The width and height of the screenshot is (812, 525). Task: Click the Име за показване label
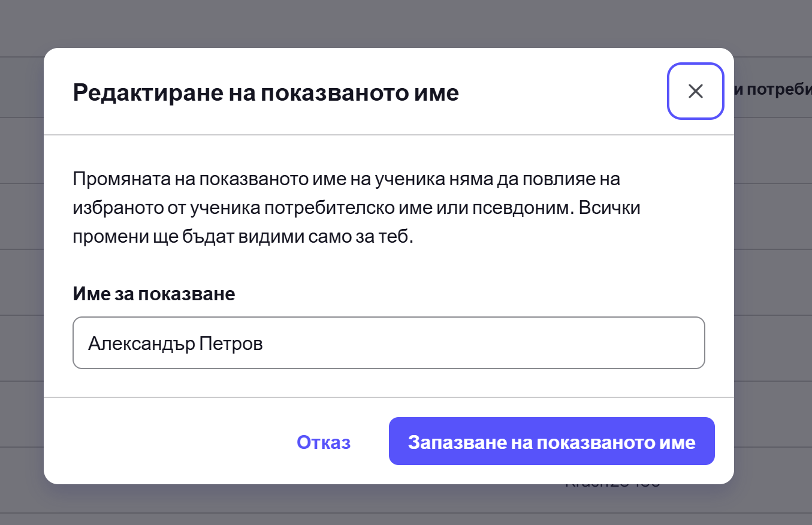pos(154,294)
